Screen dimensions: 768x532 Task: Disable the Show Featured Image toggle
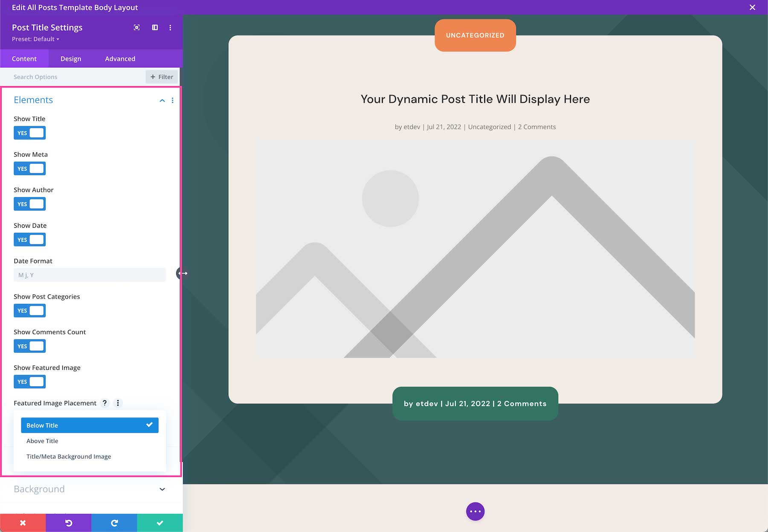pyautogui.click(x=29, y=381)
